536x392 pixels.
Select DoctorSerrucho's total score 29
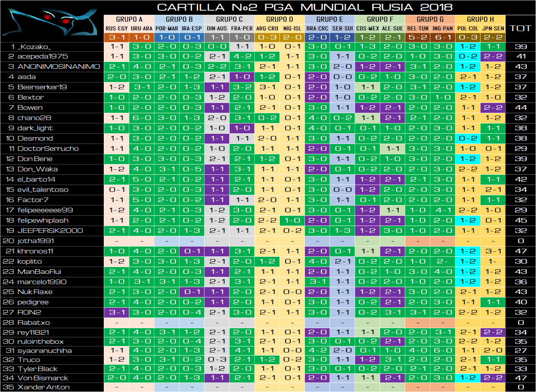coord(520,149)
